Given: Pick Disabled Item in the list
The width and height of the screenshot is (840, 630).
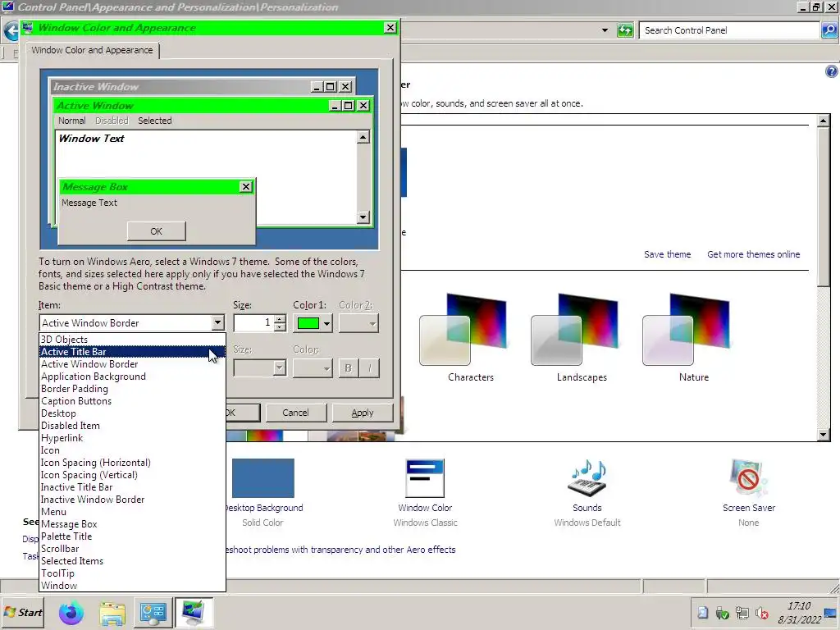Looking at the screenshot, I should pos(132,426).
